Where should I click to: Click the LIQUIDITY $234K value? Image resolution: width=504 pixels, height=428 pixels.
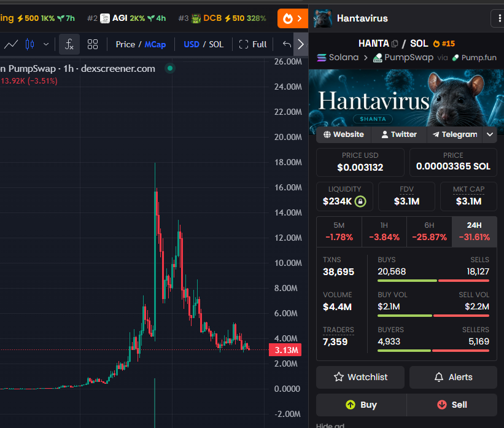point(337,201)
